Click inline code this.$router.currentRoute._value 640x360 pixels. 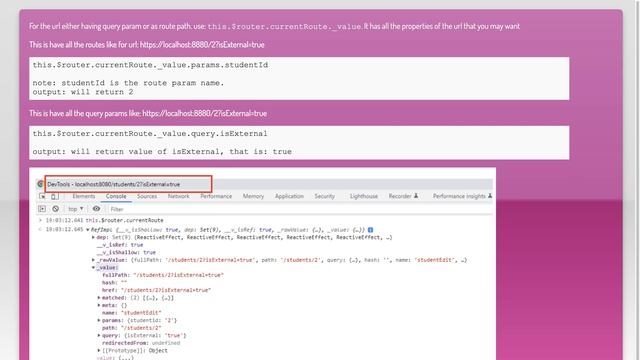click(284, 27)
